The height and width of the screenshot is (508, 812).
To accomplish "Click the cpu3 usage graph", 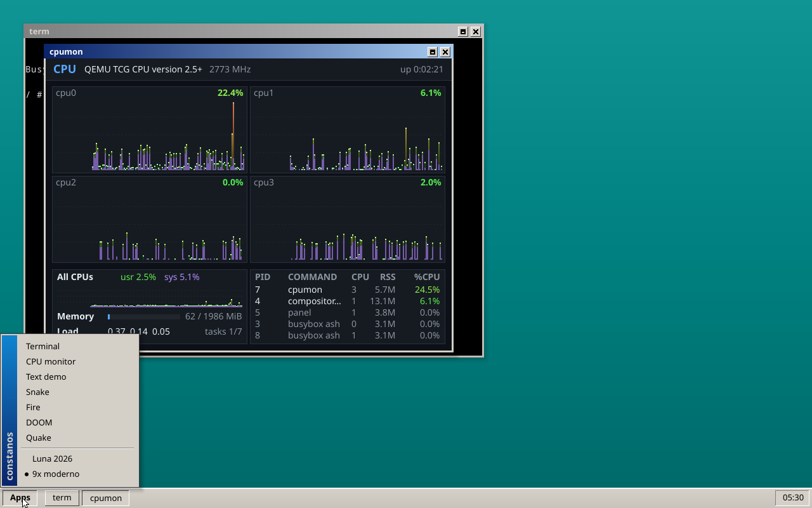I will pyautogui.click(x=348, y=220).
